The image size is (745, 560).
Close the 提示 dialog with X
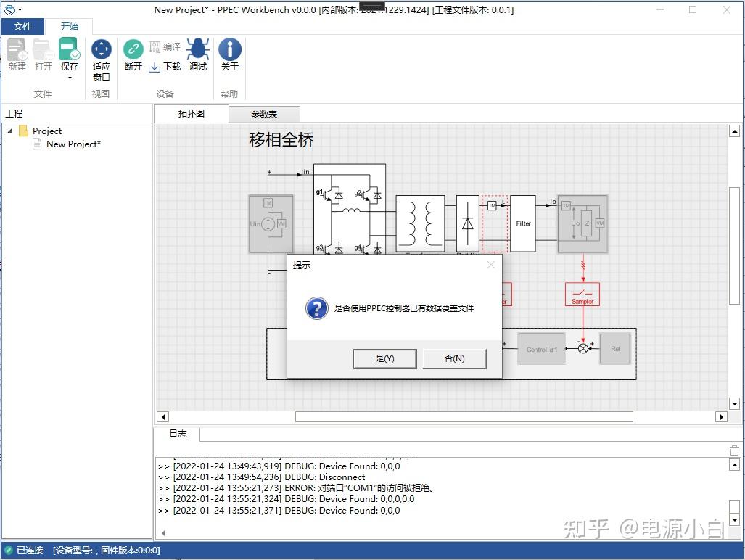[491, 265]
